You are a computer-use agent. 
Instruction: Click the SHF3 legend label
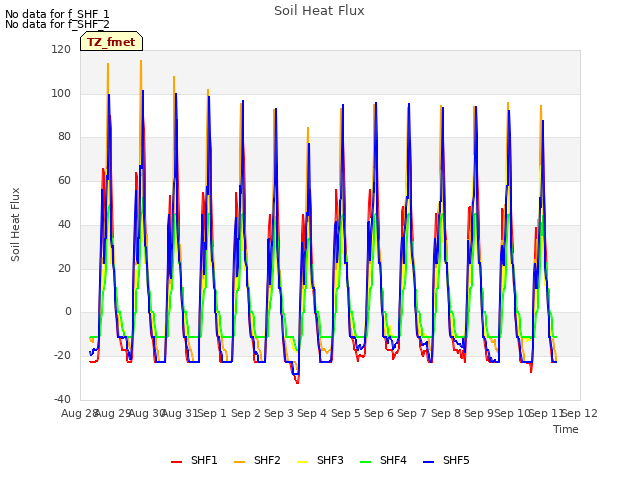pyautogui.click(x=330, y=460)
